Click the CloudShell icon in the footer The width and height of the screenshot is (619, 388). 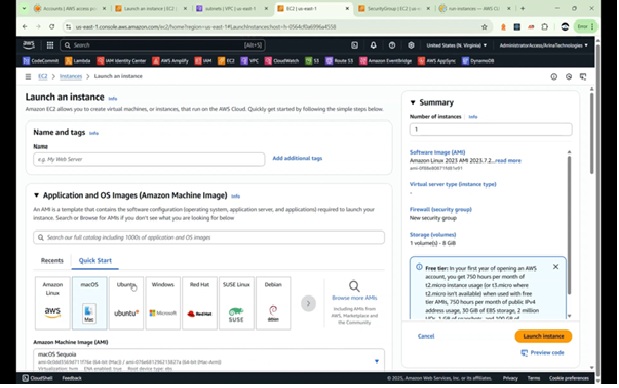26,378
